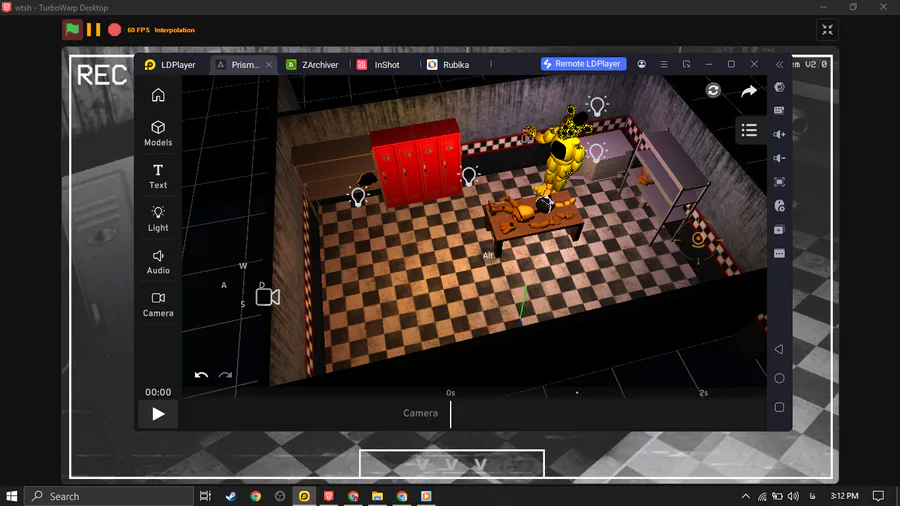
Task: Click the Remote LDPlayer button
Action: click(583, 64)
